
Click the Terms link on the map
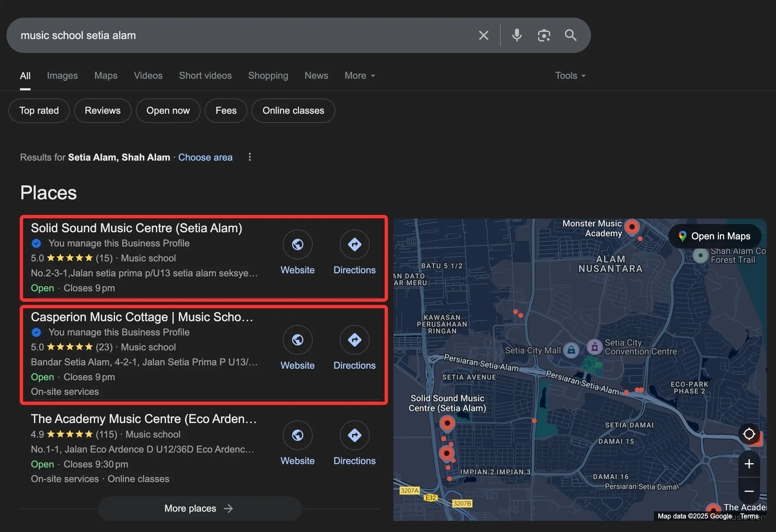click(x=749, y=516)
